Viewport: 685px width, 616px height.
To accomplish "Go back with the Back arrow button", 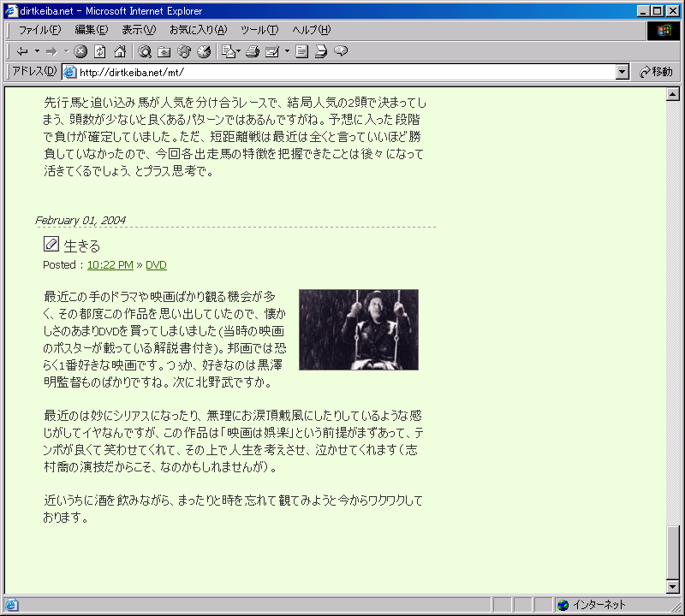I will [22, 51].
